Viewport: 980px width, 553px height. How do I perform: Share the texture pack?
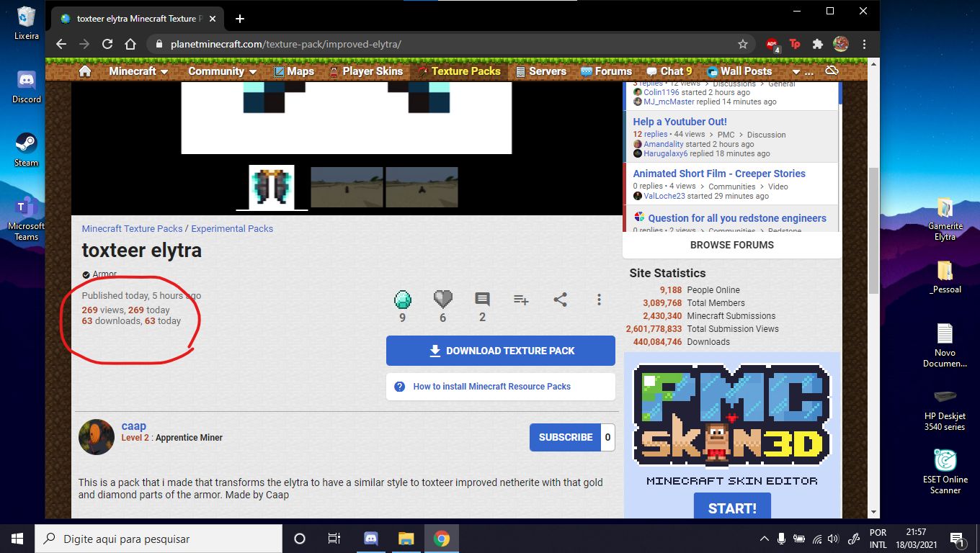click(561, 300)
